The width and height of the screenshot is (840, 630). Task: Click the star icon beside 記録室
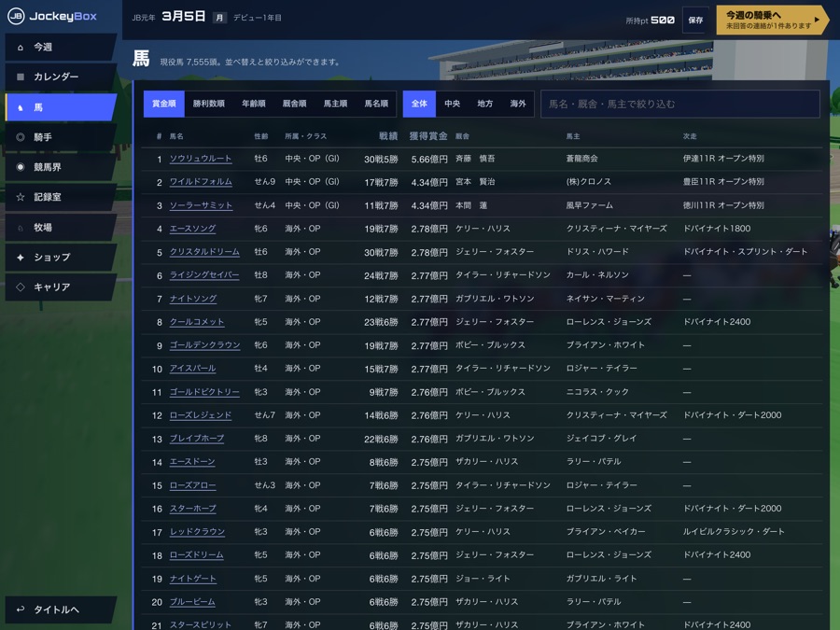(21, 197)
